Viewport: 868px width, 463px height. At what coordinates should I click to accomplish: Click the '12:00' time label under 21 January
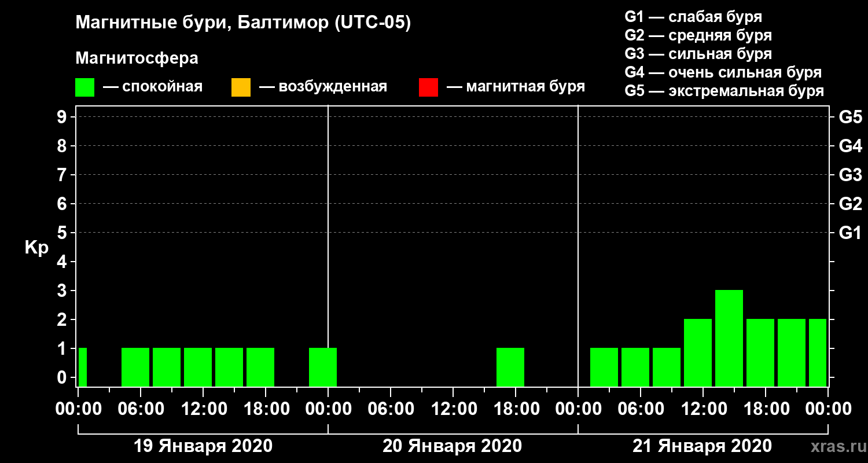pyautogui.click(x=703, y=409)
